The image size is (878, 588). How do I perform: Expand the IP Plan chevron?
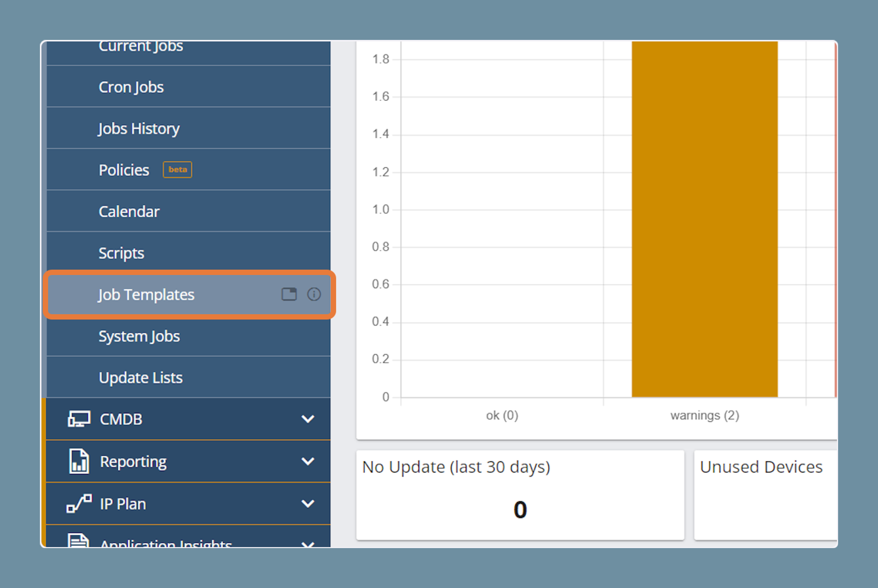tap(308, 504)
